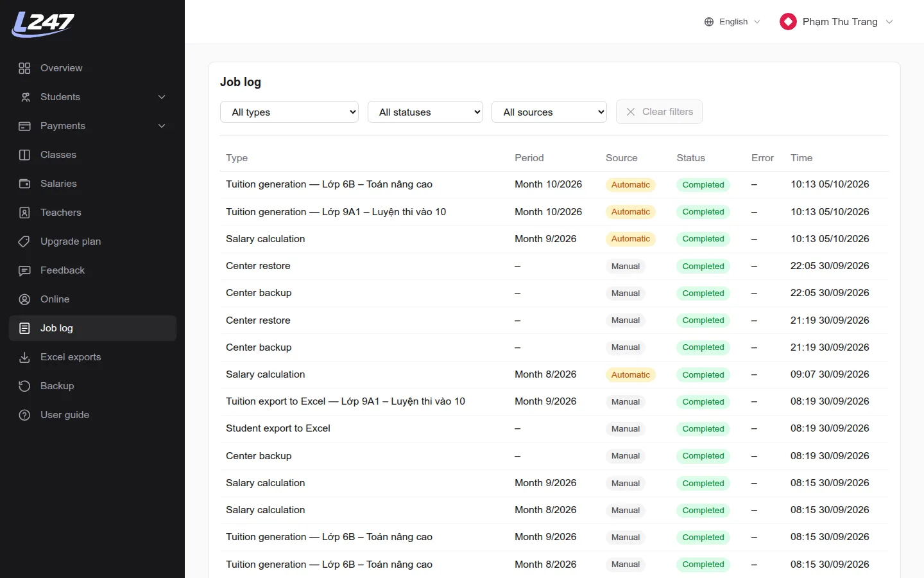Click the Teachers badge icon
924x578 pixels.
[x=24, y=213]
